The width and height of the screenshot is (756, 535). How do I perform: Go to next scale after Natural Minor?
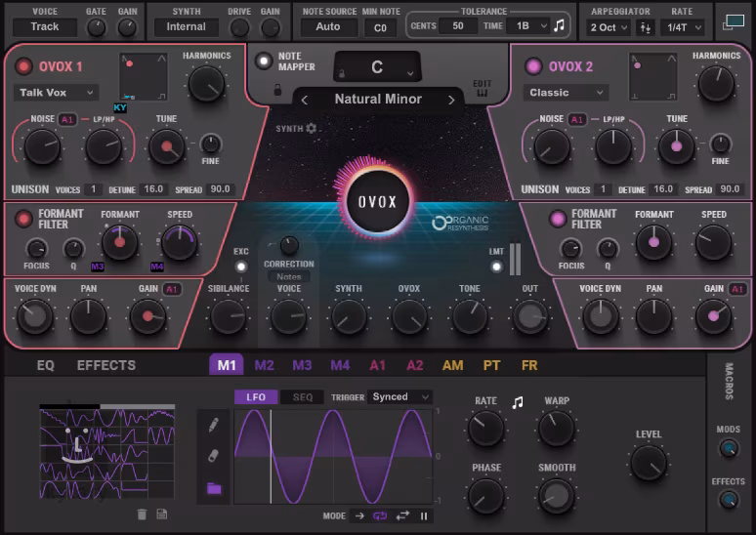pyautogui.click(x=451, y=99)
